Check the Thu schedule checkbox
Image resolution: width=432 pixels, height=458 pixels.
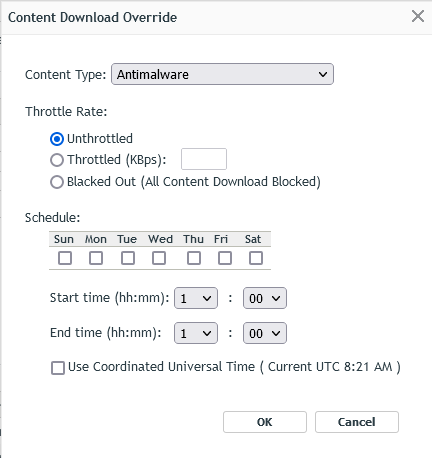click(194, 258)
